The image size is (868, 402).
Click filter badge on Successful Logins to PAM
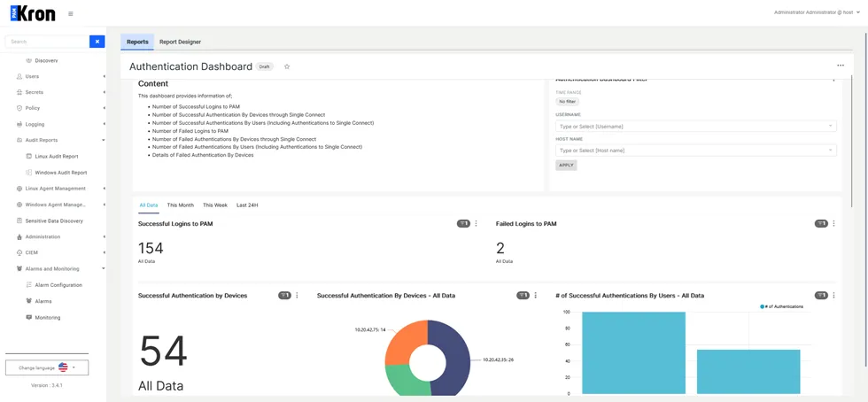click(463, 224)
